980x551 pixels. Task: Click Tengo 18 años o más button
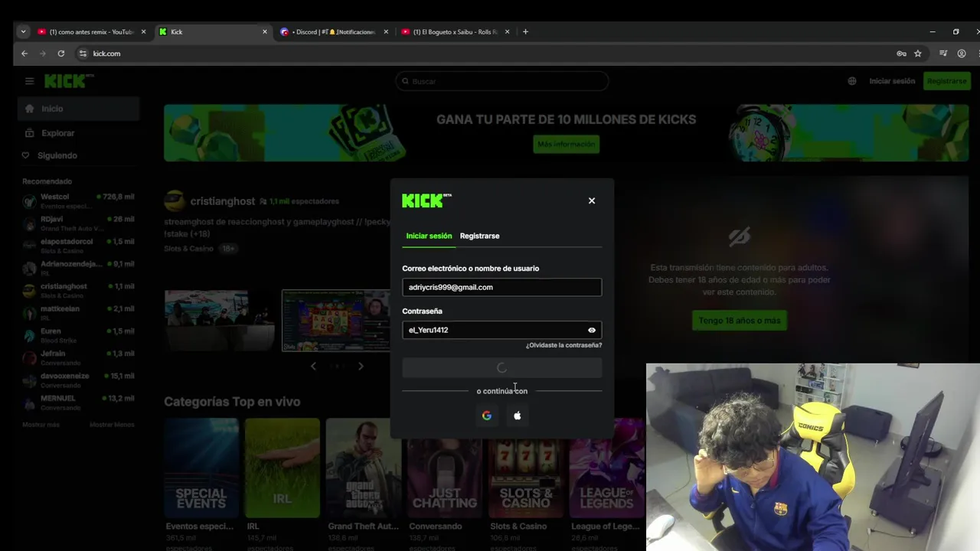pos(739,321)
